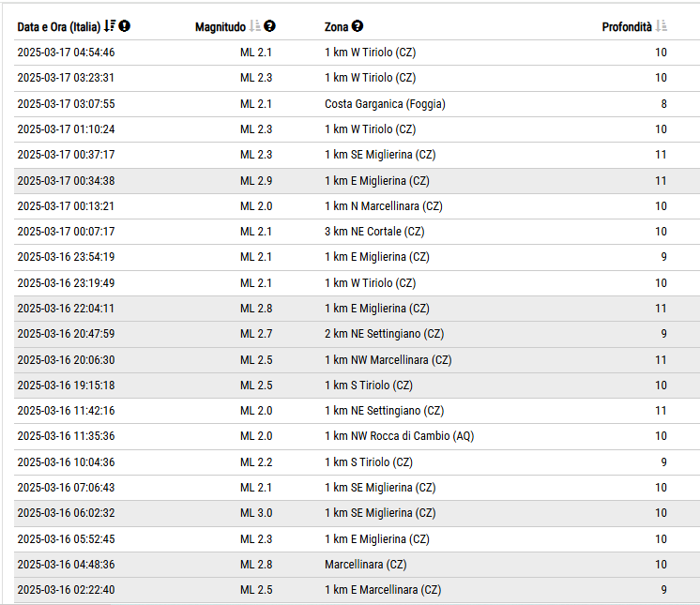Open the 1 km NW Marcellinara (CZ) event
The width and height of the screenshot is (700, 605).
pyautogui.click(x=357, y=360)
